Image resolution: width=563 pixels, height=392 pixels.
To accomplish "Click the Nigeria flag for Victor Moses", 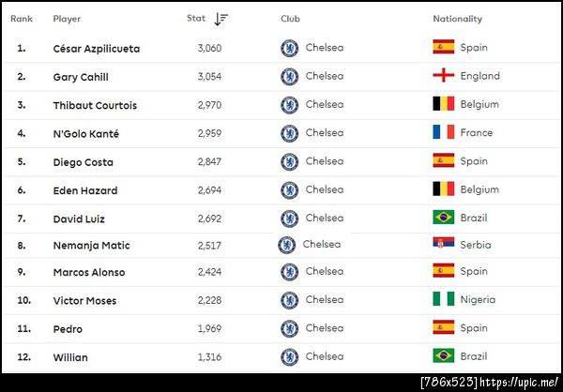I will click(x=443, y=300).
